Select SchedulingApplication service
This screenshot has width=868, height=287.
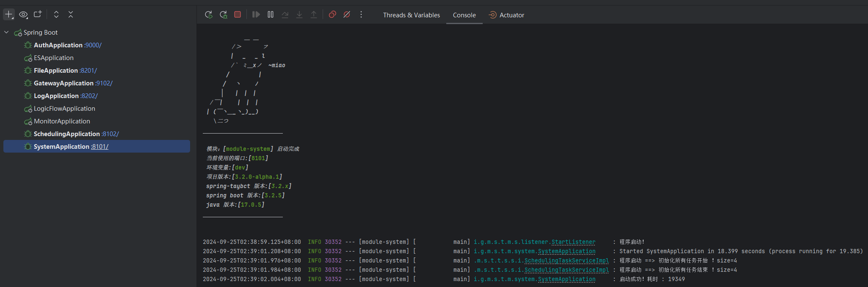pos(67,134)
